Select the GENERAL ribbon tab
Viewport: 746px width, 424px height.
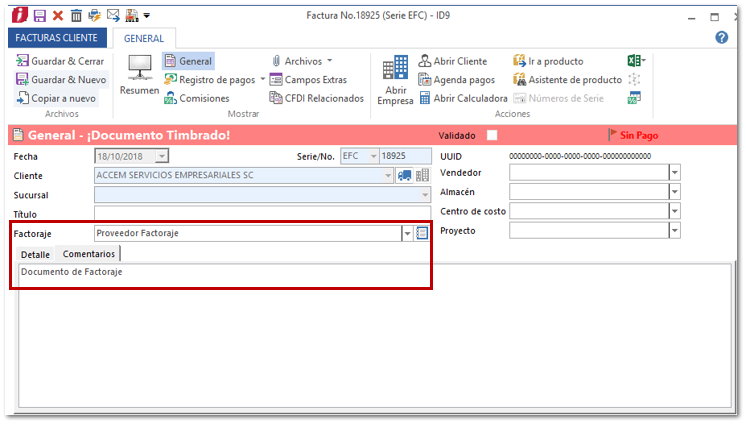click(144, 39)
